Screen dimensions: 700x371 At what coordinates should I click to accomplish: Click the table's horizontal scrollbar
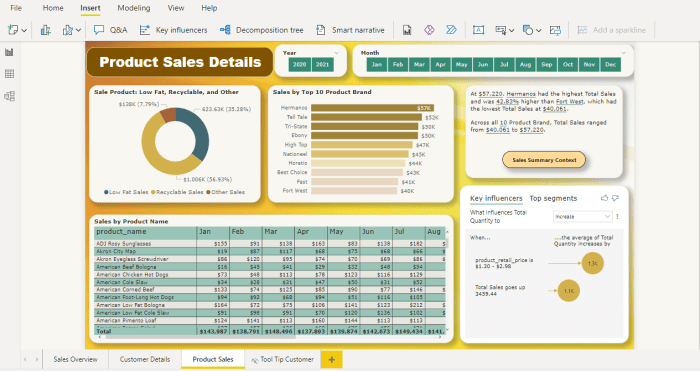coord(201,337)
